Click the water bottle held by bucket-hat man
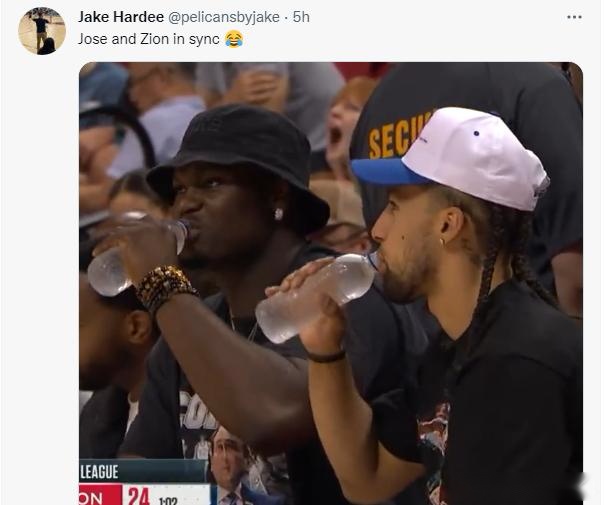The height and width of the screenshot is (505, 605). [x=138, y=254]
